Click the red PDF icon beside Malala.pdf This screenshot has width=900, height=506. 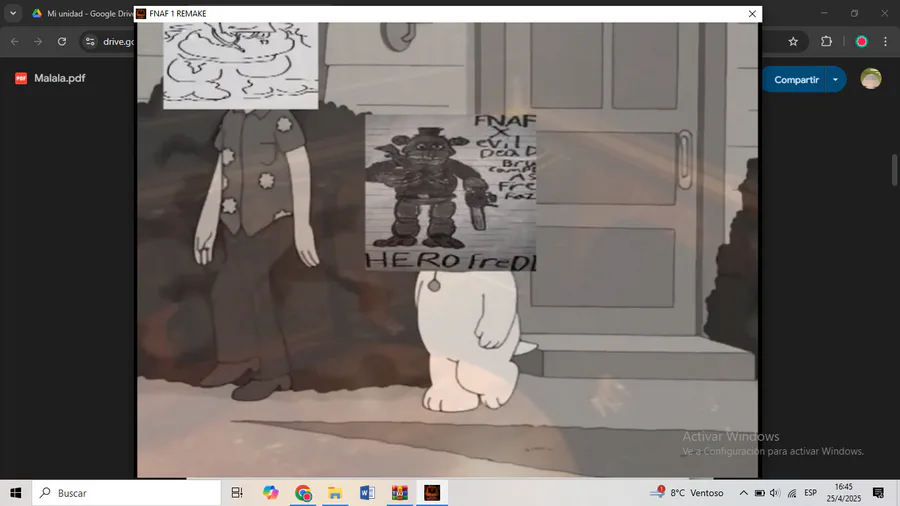[x=21, y=78]
